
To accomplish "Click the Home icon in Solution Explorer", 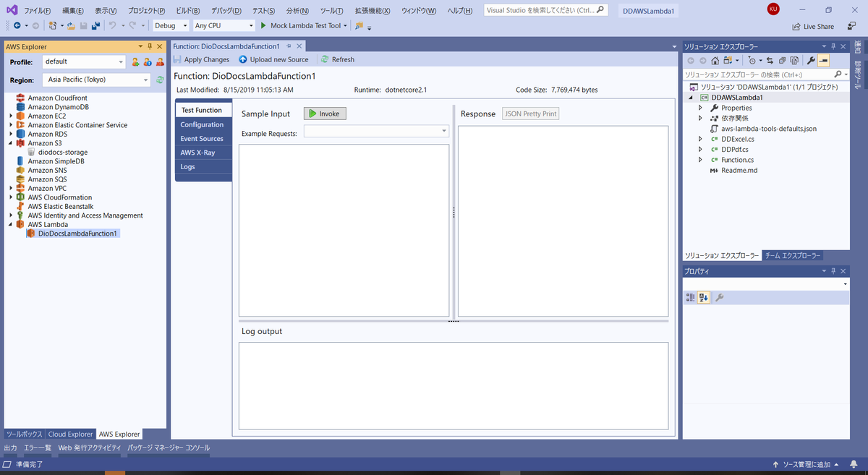I will coord(715,61).
